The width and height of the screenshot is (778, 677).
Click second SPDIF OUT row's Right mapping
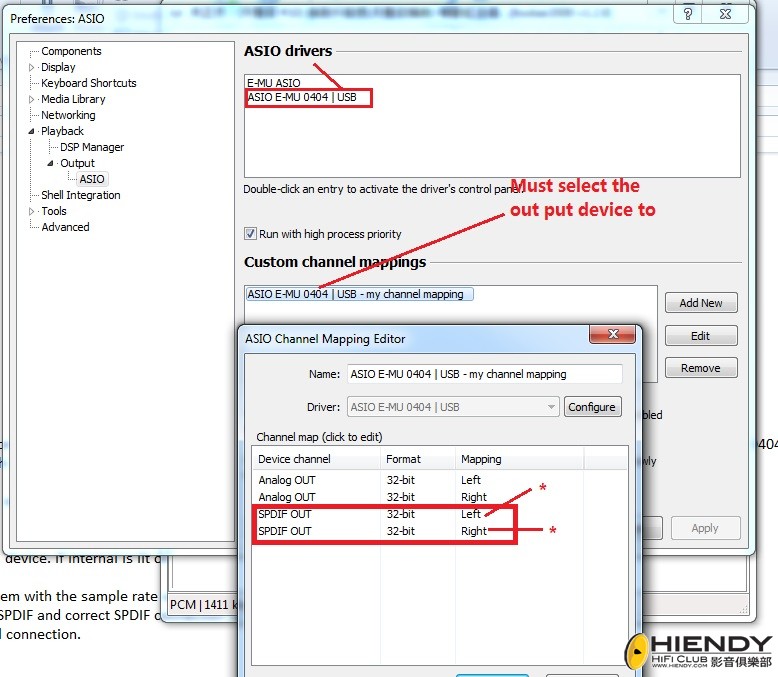tap(474, 531)
